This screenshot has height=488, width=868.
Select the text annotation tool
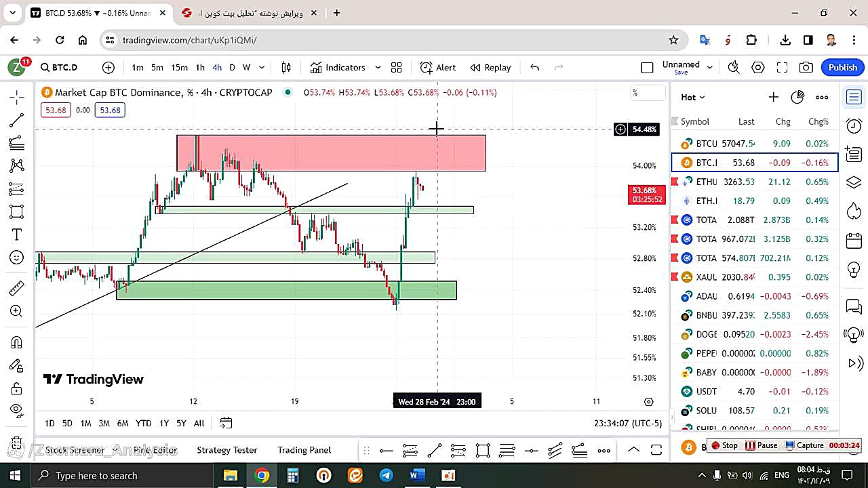17,235
